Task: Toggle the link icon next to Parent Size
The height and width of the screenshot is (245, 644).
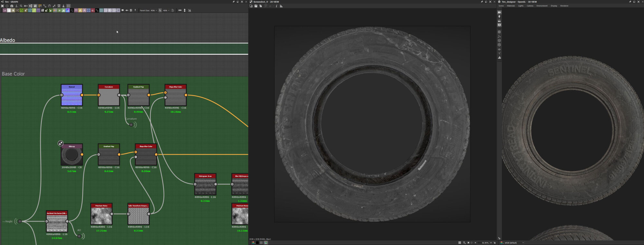Action: [160, 10]
